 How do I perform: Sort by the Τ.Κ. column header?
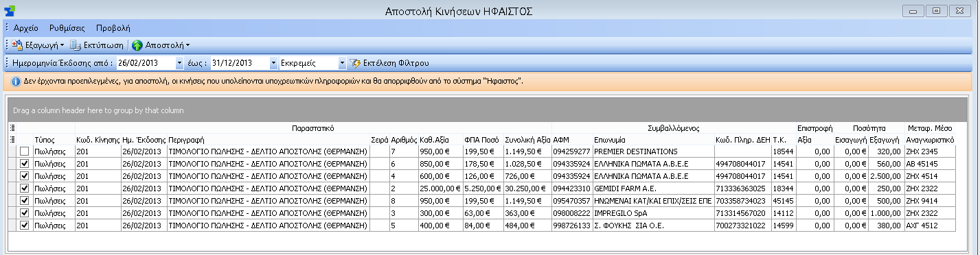point(783,139)
